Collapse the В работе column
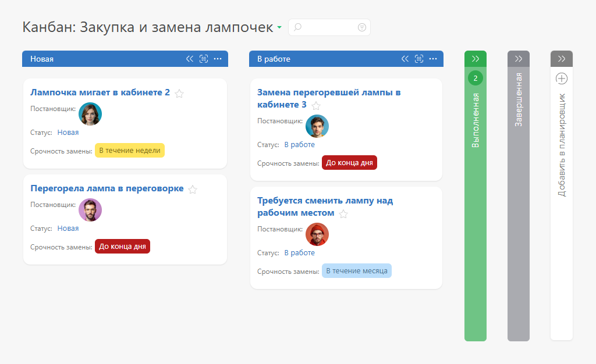 click(x=405, y=59)
